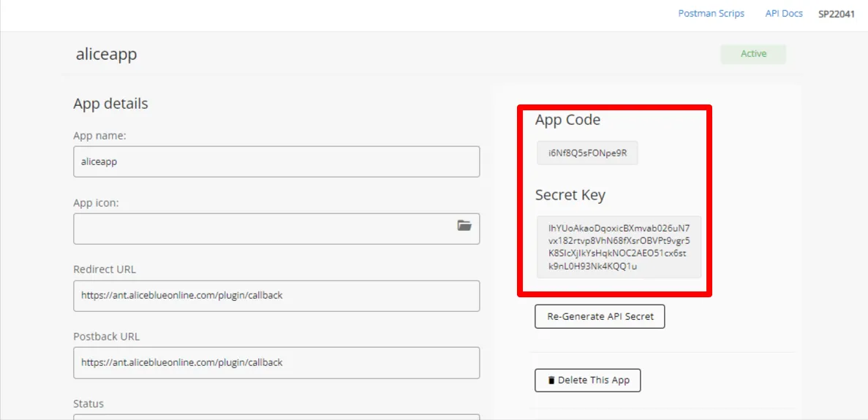Click the Status field label

pyautogui.click(x=88, y=404)
